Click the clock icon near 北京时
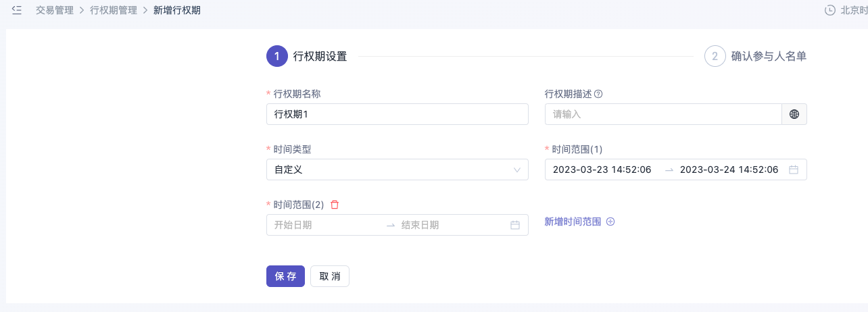The width and height of the screenshot is (868, 312). click(830, 10)
